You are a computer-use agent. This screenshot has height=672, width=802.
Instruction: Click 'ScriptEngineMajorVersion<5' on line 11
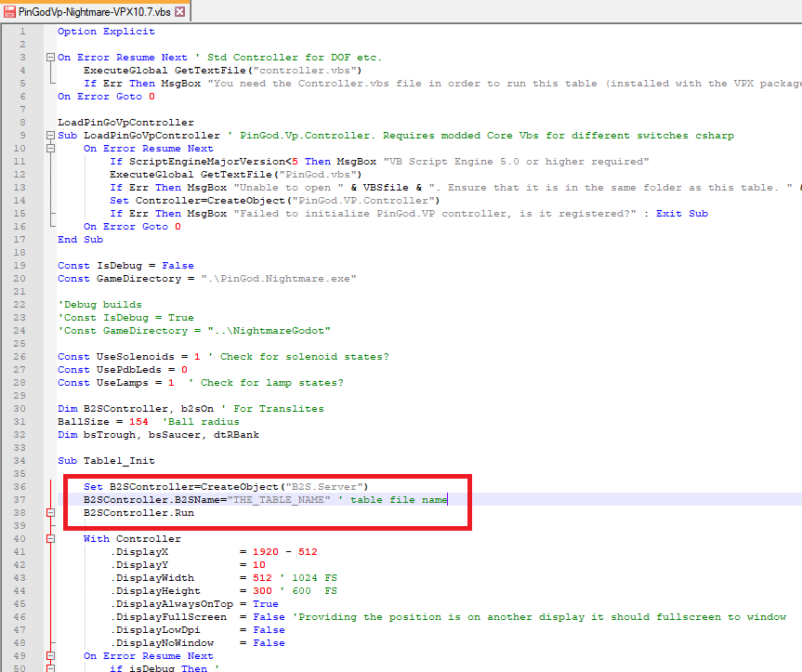tap(214, 162)
